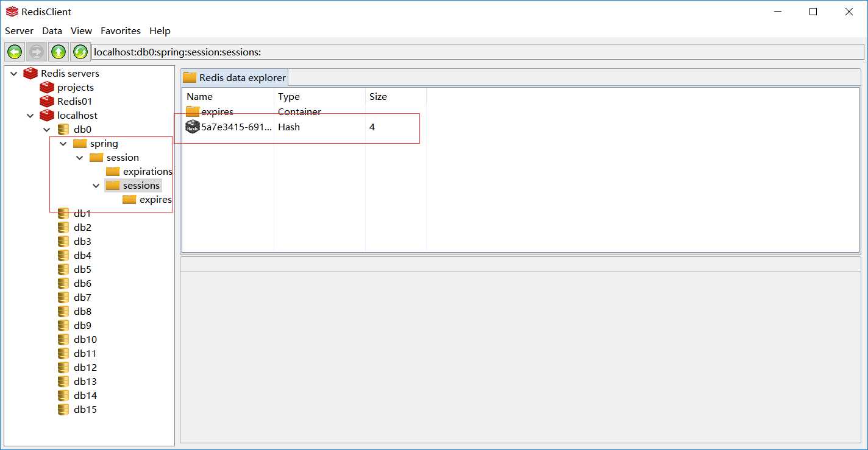Click the db2 database icon

point(63,227)
